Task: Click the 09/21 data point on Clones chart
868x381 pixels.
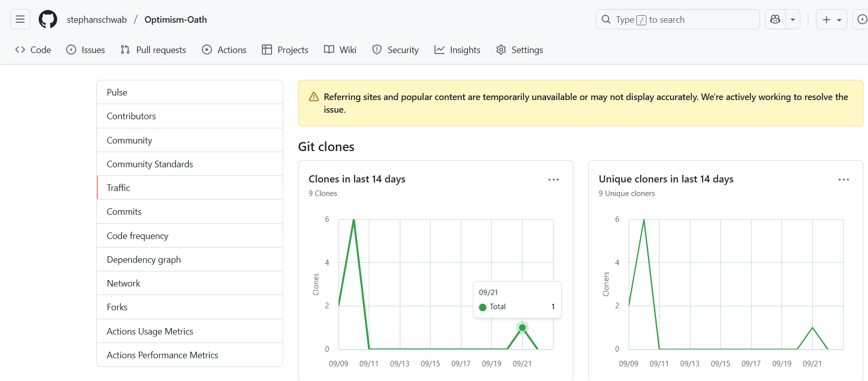Action: coord(522,328)
